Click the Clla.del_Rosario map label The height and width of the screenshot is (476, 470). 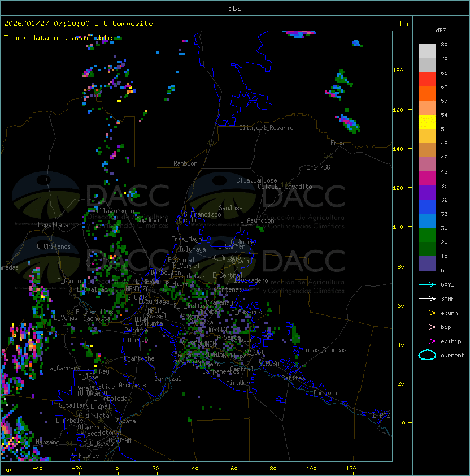(x=266, y=128)
